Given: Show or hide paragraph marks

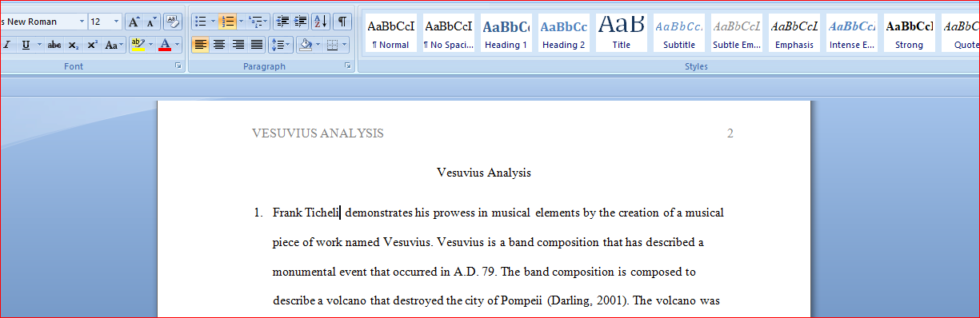Looking at the screenshot, I should [x=342, y=22].
